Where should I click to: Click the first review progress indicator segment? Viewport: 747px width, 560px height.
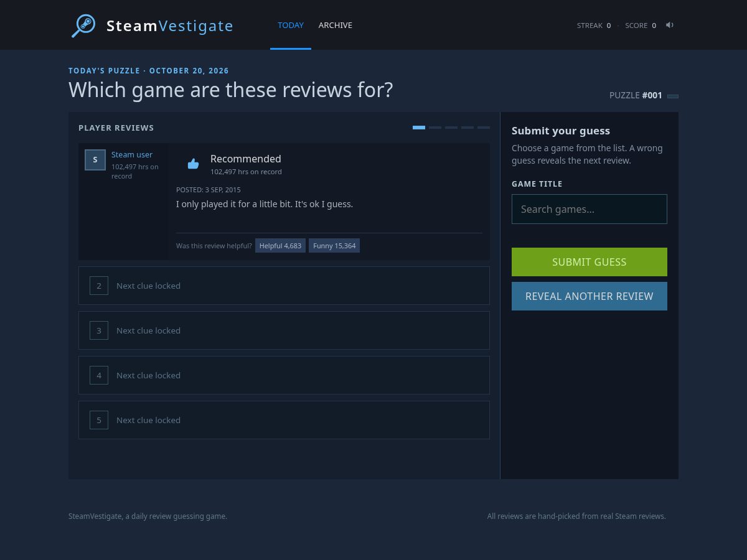[419, 128]
